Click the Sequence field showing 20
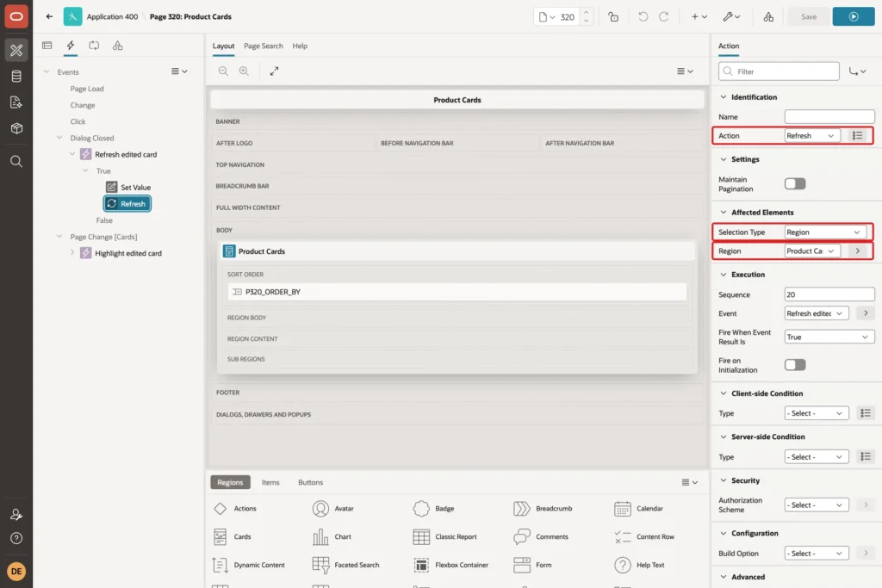 click(x=829, y=294)
